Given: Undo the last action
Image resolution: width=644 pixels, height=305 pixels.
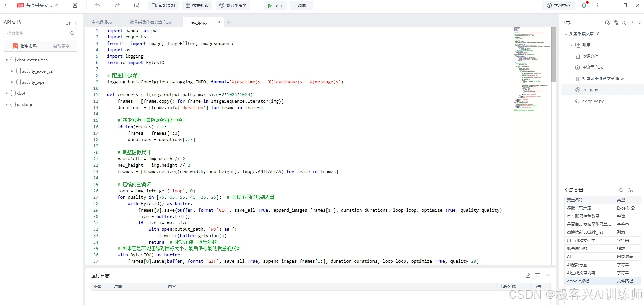Looking at the screenshot, I should pyautogui.click(x=98, y=5).
